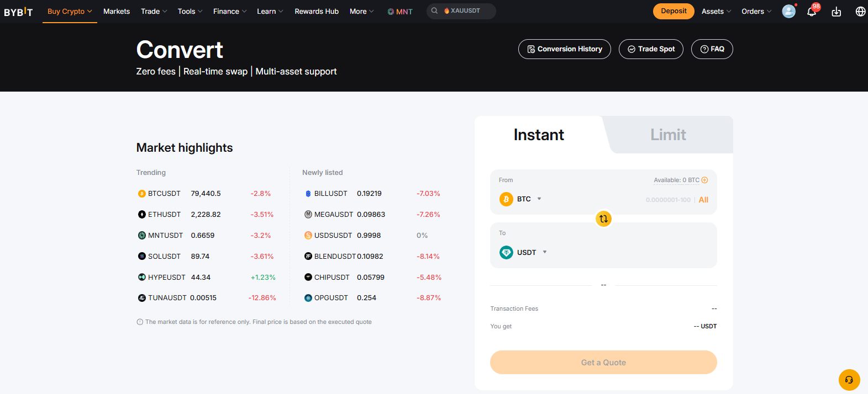Click All to use full balance

pos(703,200)
